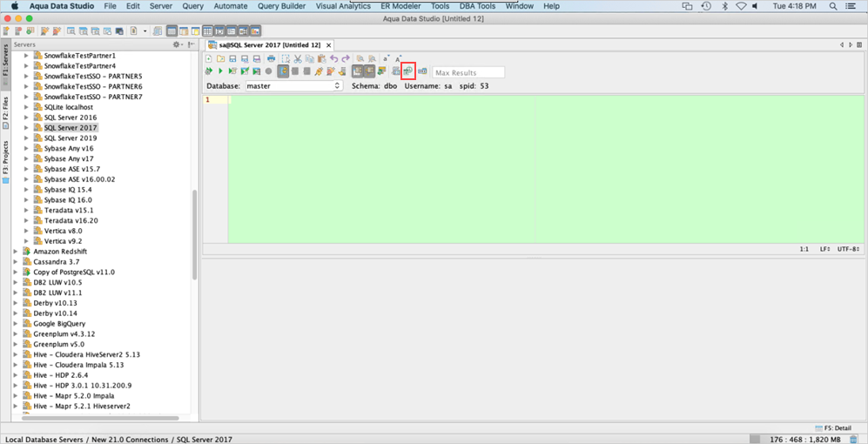Viewport: 868px width, 444px height.
Task: Click the purple Redo arrow
Action: [346, 58]
